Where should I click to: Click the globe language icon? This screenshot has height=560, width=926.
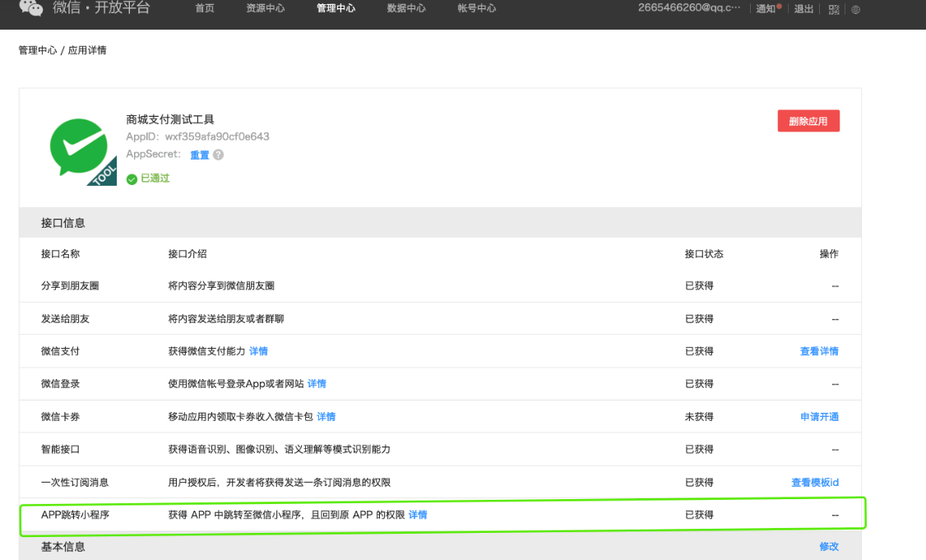[856, 9]
